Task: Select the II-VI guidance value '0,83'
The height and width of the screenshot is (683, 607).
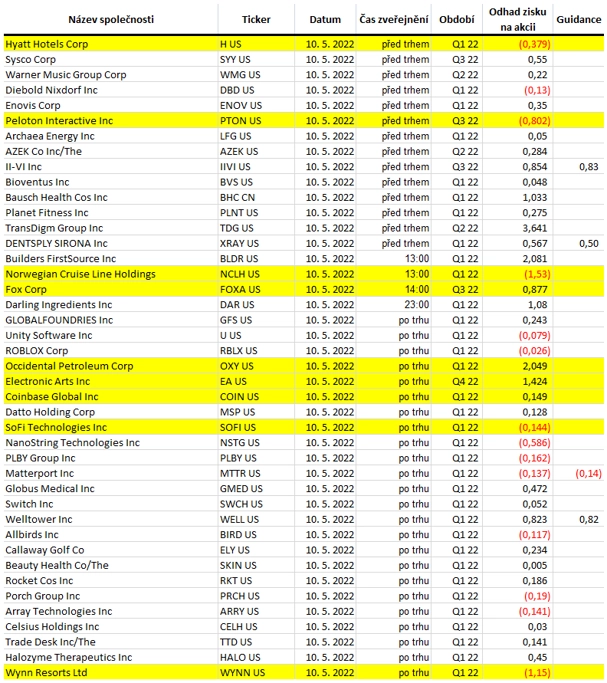Action: (x=589, y=167)
